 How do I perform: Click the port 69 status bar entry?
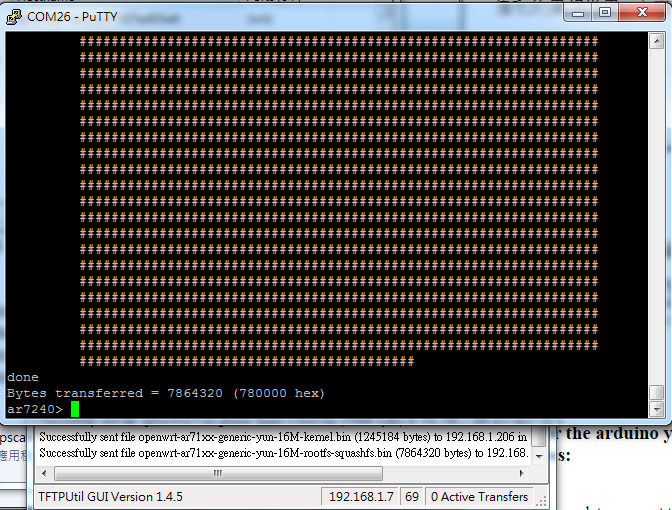412,497
